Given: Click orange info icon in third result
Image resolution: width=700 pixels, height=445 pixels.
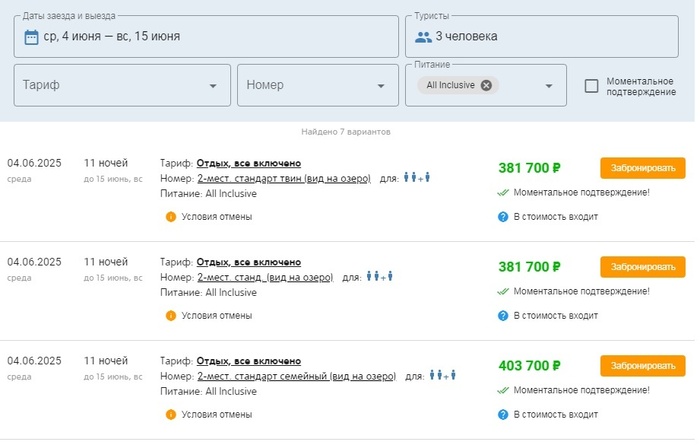Looking at the screenshot, I should click(x=171, y=415).
